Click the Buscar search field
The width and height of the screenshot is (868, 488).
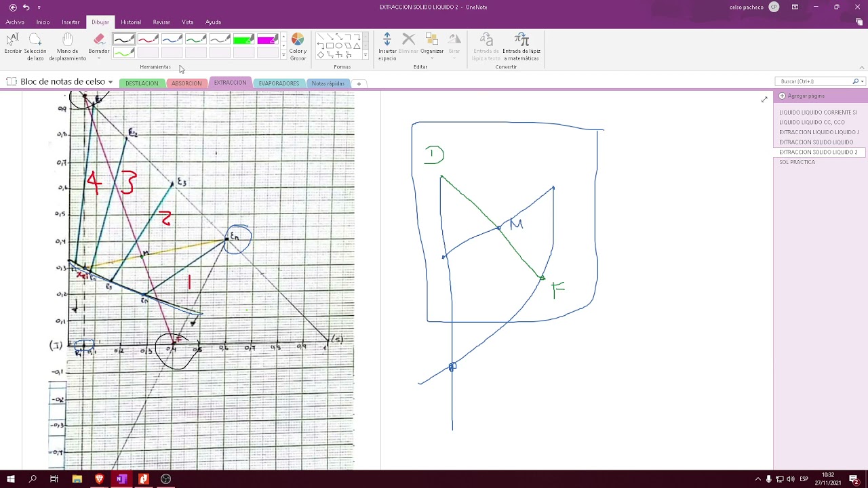pyautogui.click(x=814, y=81)
